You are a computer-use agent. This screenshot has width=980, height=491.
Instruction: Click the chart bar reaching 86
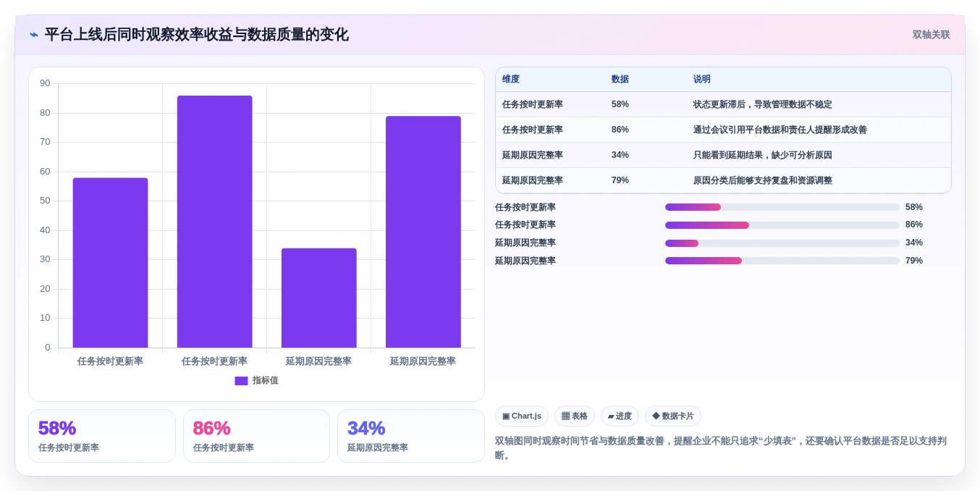(214, 222)
